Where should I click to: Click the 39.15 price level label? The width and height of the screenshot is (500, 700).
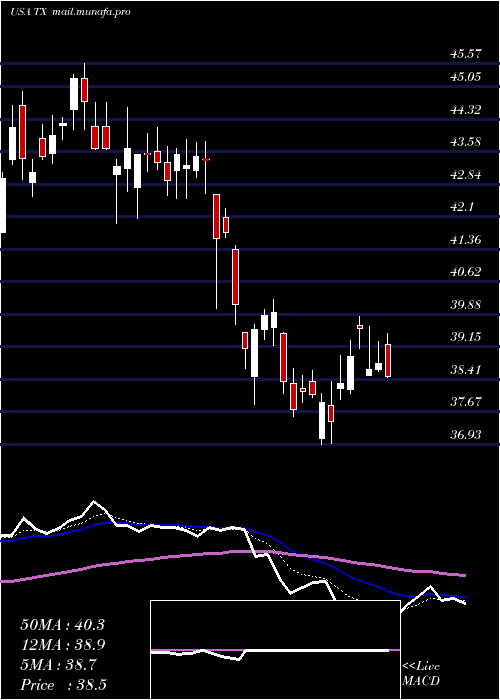tap(466, 337)
